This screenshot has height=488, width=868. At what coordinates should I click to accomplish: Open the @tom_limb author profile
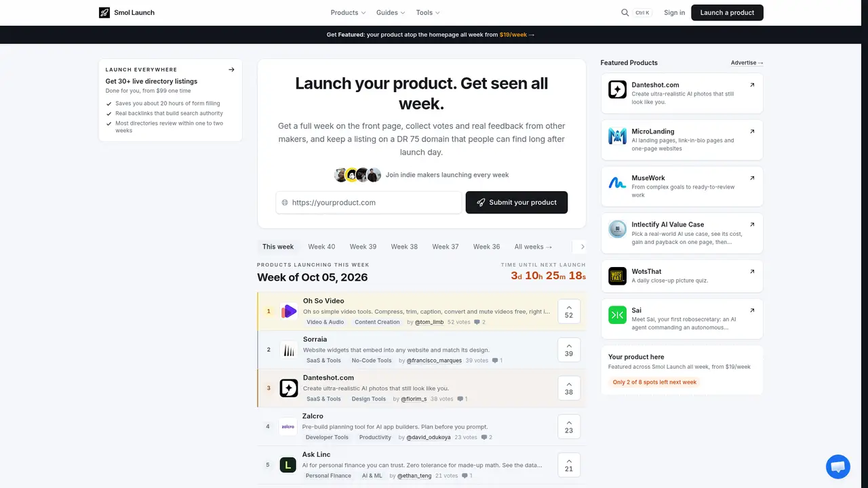429,322
